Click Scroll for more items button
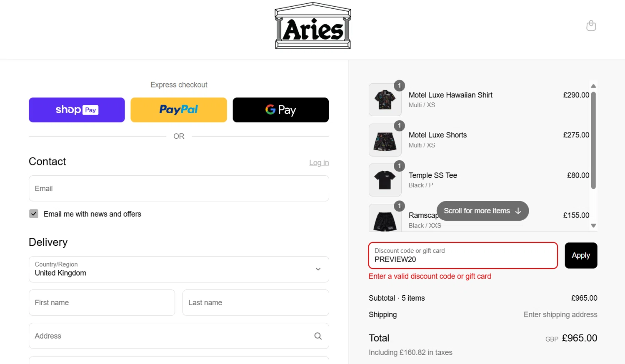 point(482,211)
